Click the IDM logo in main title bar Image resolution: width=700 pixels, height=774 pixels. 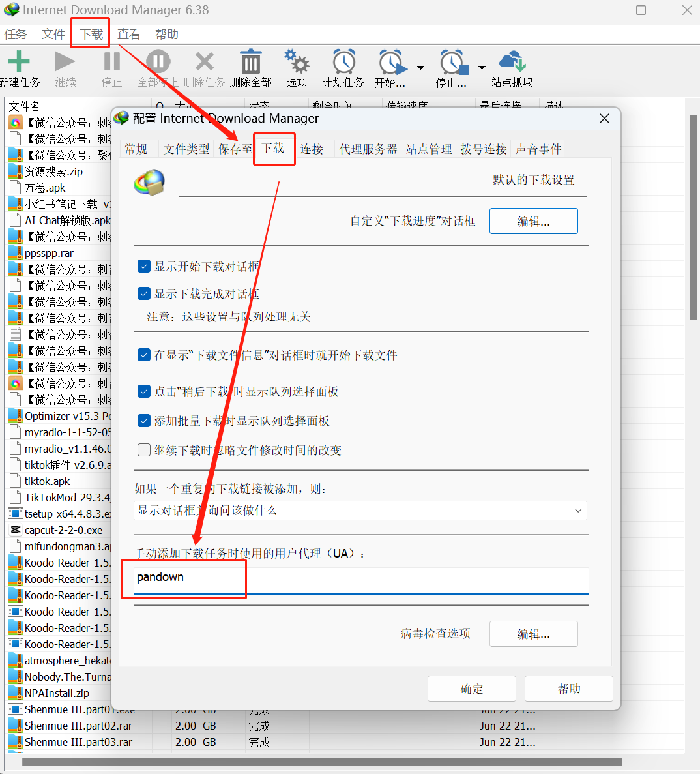click(x=11, y=9)
